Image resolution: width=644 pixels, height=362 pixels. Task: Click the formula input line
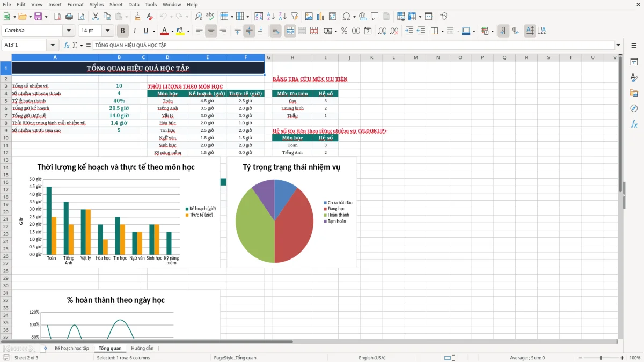353,45
